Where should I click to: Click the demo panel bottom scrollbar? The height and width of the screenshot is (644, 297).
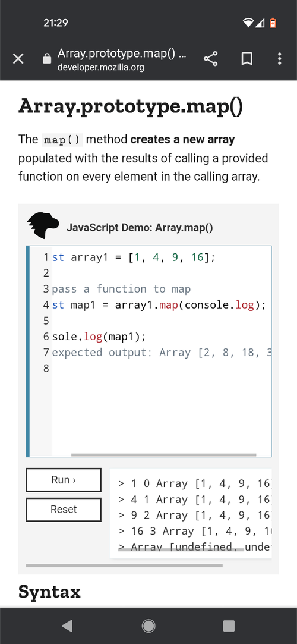[124, 566]
